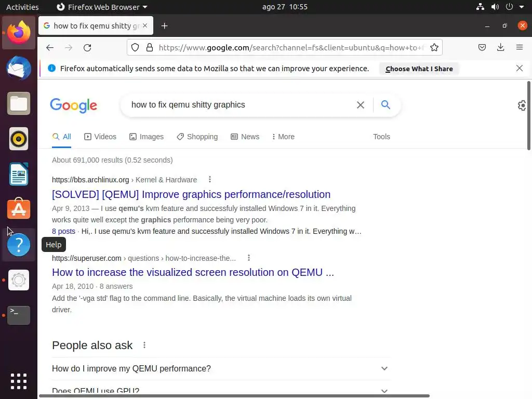
Task: Open the Files manager in the dock
Action: [19, 103]
